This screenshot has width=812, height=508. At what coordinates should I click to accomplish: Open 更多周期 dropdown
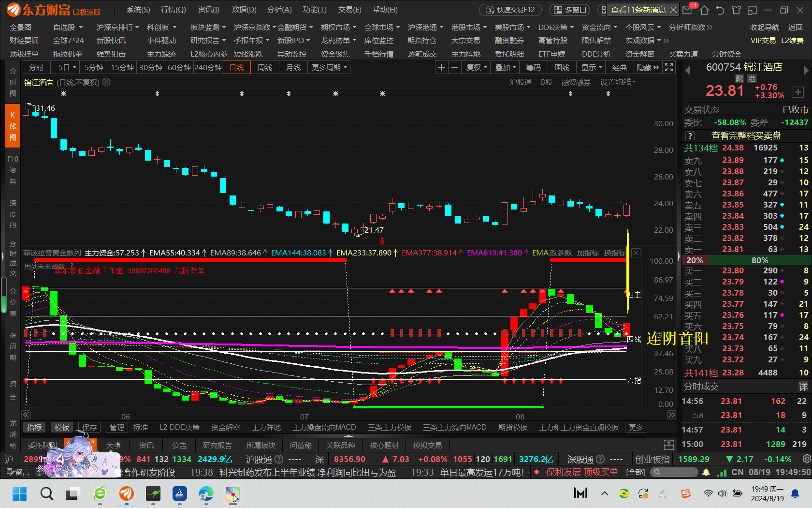[x=329, y=68]
